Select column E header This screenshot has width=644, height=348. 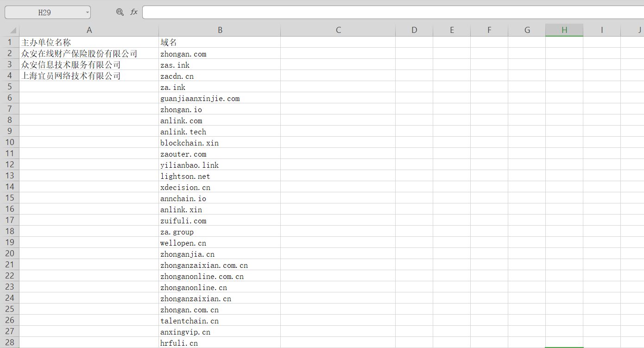(452, 30)
